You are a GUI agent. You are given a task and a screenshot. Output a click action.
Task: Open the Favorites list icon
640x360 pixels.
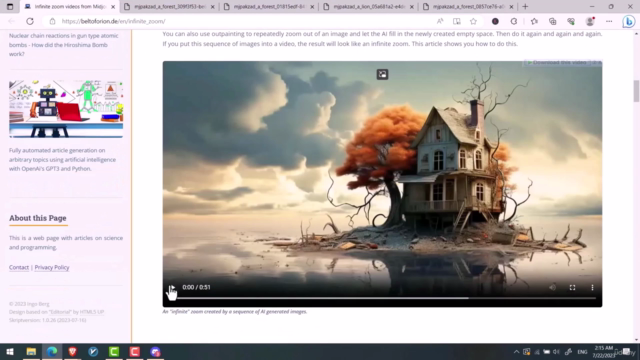(534, 21)
